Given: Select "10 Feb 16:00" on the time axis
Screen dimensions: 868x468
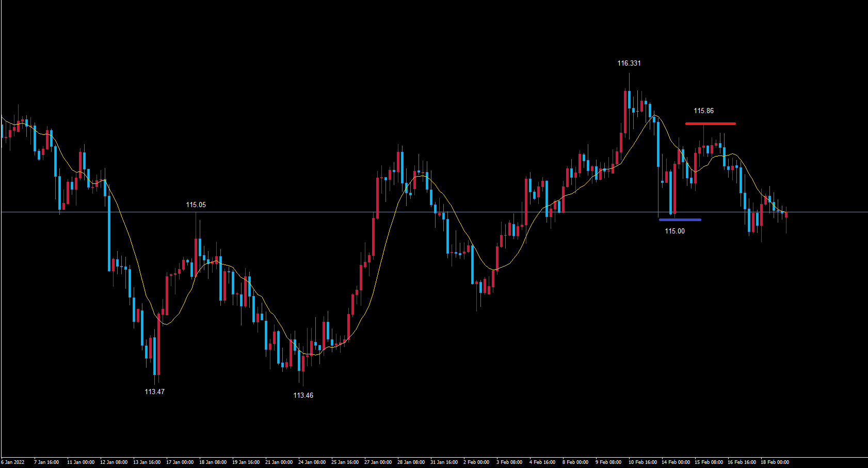Looking at the screenshot, I should pyautogui.click(x=642, y=462).
